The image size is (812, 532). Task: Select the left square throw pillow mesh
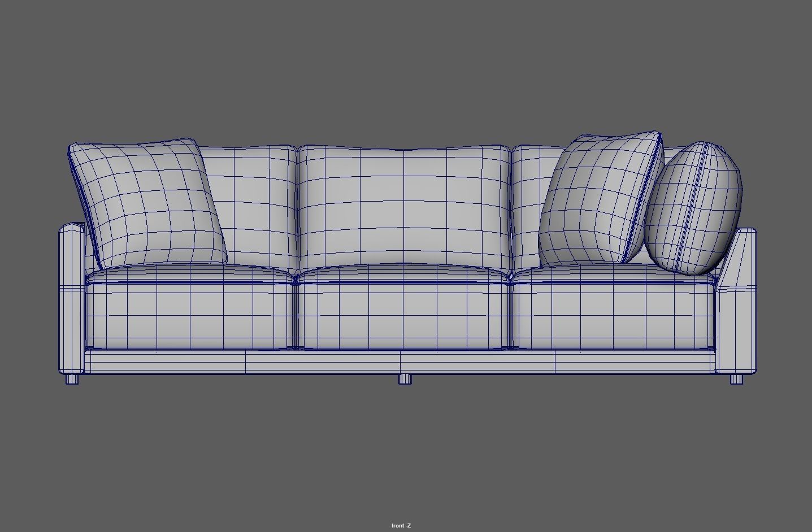pyautogui.click(x=147, y=203)
